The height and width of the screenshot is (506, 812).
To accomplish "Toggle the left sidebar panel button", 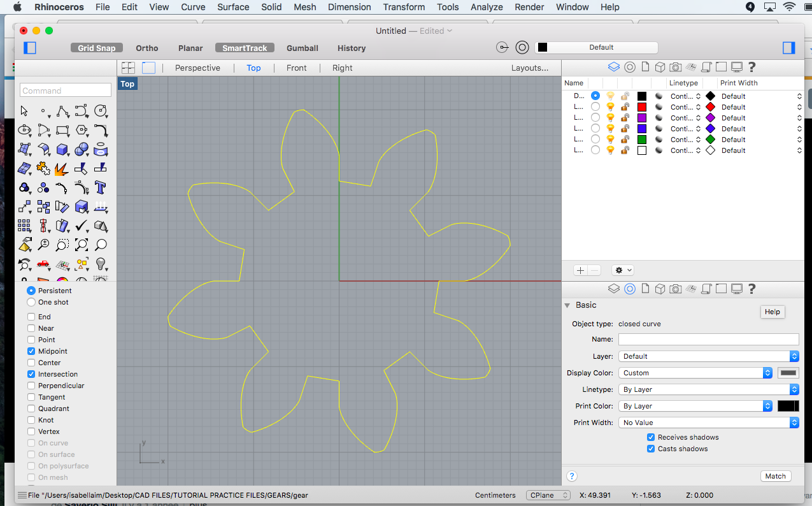I will (30, 48).
